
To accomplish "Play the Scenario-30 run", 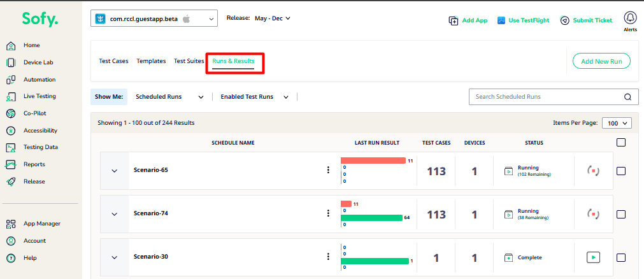I will pyautogui.click(x=593, y=257).
